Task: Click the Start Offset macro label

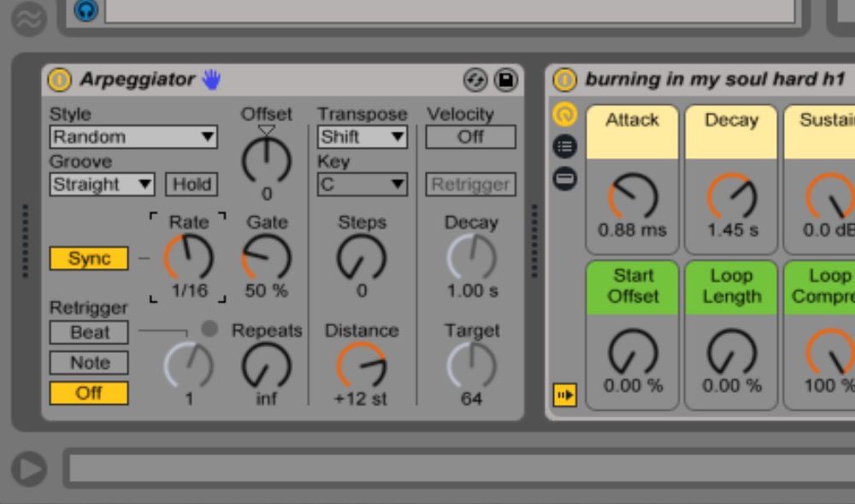Action: click(x=633, y=286)
